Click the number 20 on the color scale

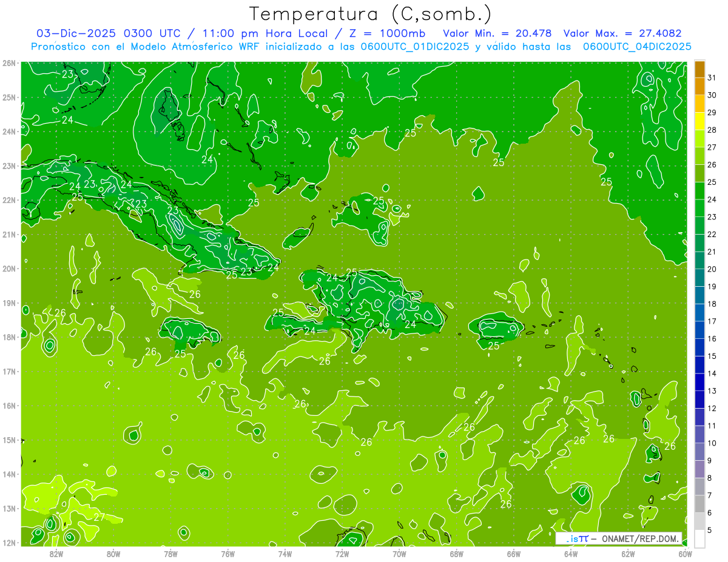tap(712, 269)
